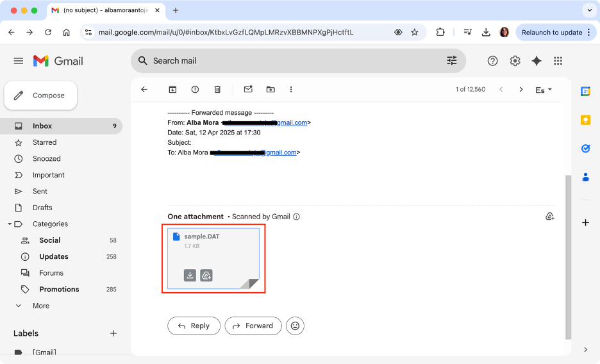This screenshot has width=600, height=364.
Task: Click the Gmail logo
Action: point(58,61)
